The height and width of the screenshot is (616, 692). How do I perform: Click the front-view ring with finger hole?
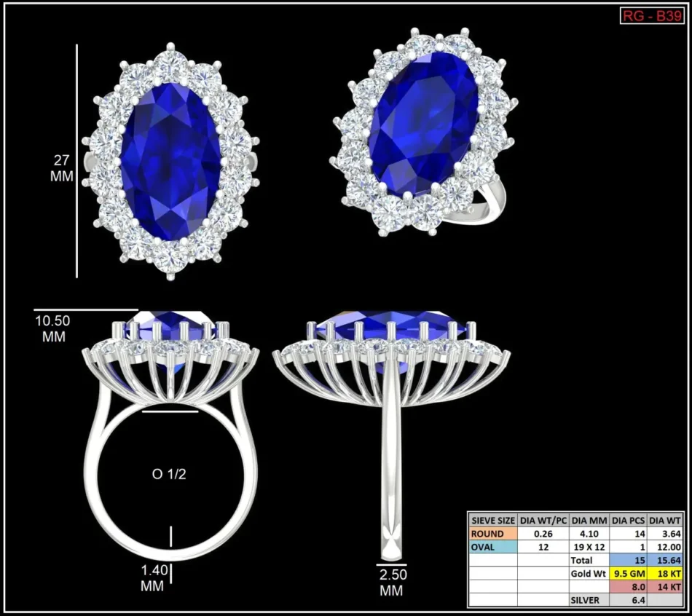pos(170,435)
